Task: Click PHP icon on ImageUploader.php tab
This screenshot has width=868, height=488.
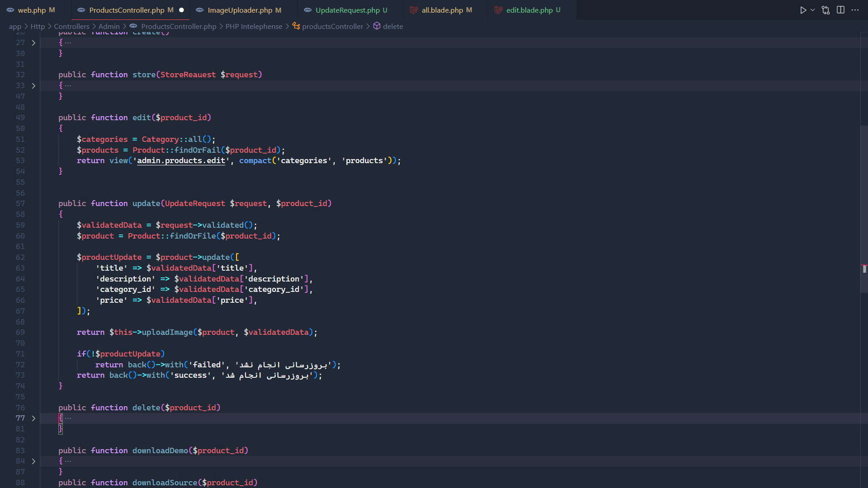Action: [x=200, y=10]
